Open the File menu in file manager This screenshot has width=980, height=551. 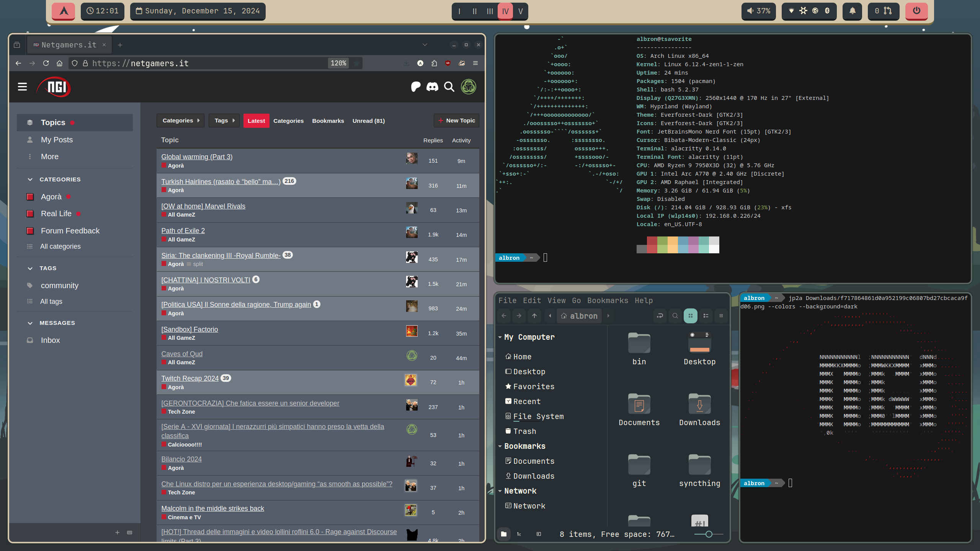coord(507,300)
